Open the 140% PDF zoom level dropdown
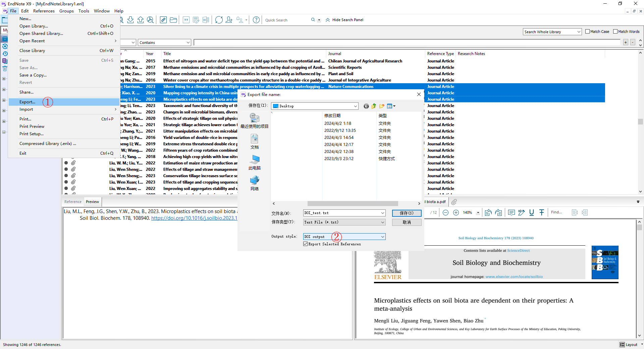This screenshot has height=349, width=644. pyautogui.click(x=478, y=212)
